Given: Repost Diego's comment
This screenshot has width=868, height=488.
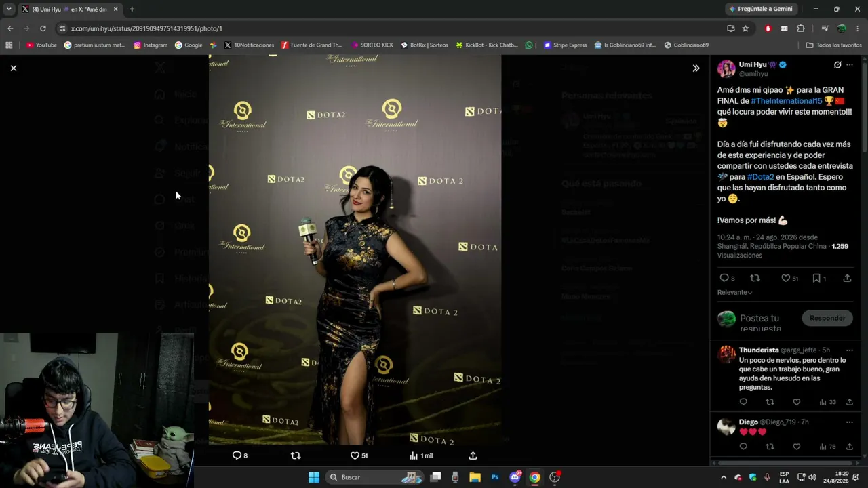Looking at the screenshot, I should tap(770, 447).
